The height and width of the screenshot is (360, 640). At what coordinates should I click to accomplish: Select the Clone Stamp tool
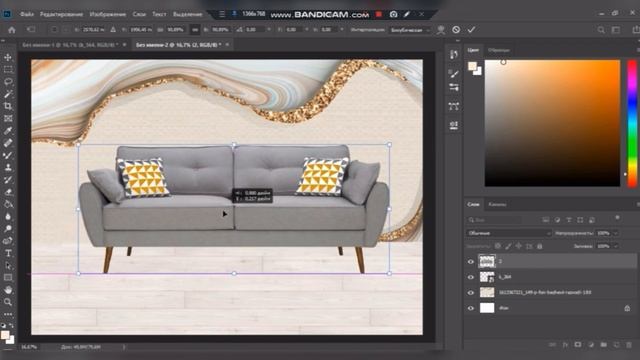pos(8,167)
